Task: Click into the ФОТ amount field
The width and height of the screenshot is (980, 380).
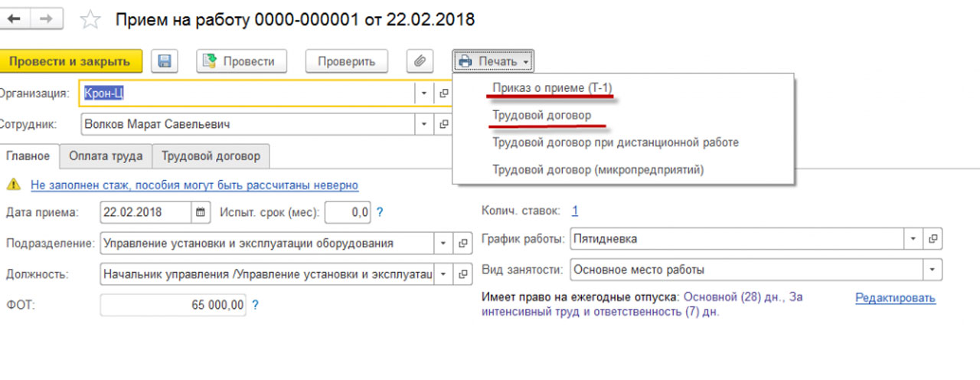Action: (173, 305)
